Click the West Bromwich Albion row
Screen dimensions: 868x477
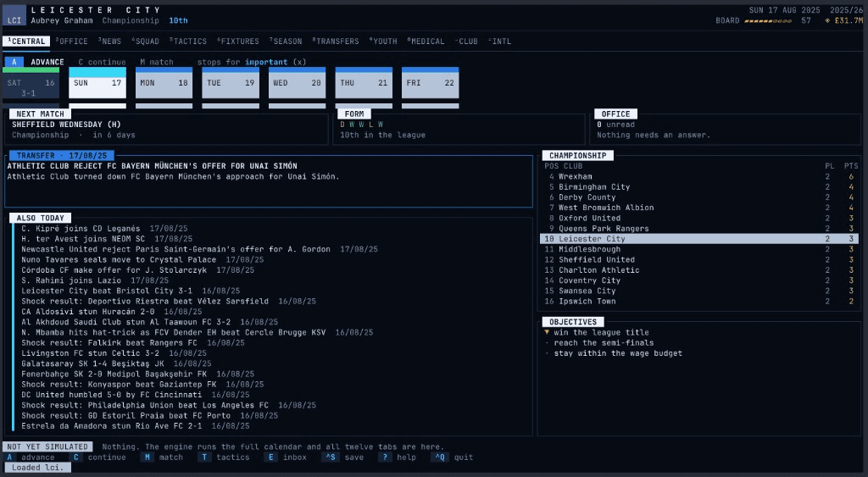coord(699,208)
